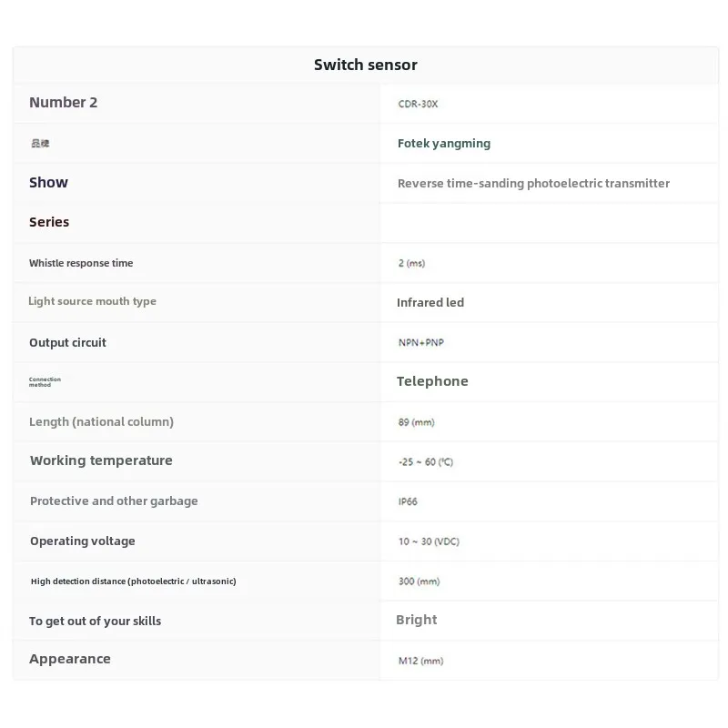728x728 pixels.
Task: Select the Operating voltage label
Action: tap(82, 541)
